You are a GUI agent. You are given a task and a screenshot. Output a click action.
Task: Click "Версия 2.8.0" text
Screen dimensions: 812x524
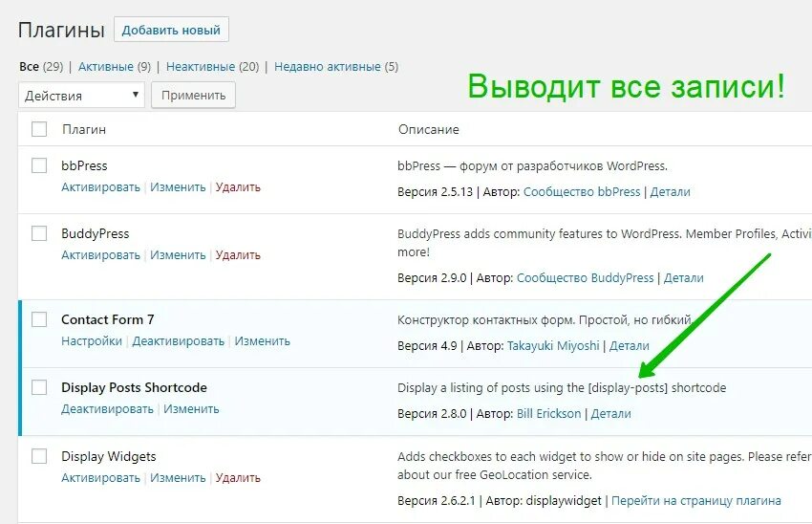tap(432, 414)
